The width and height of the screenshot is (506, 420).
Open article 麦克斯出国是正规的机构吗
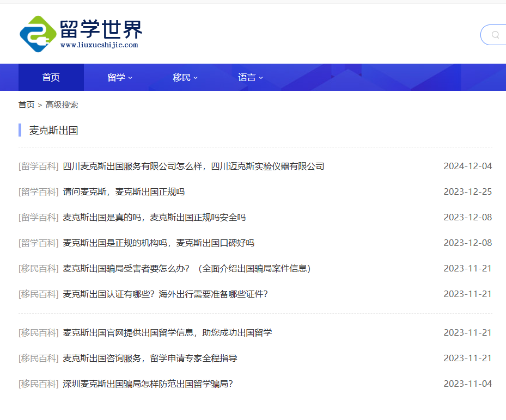[x=158, y=243]
